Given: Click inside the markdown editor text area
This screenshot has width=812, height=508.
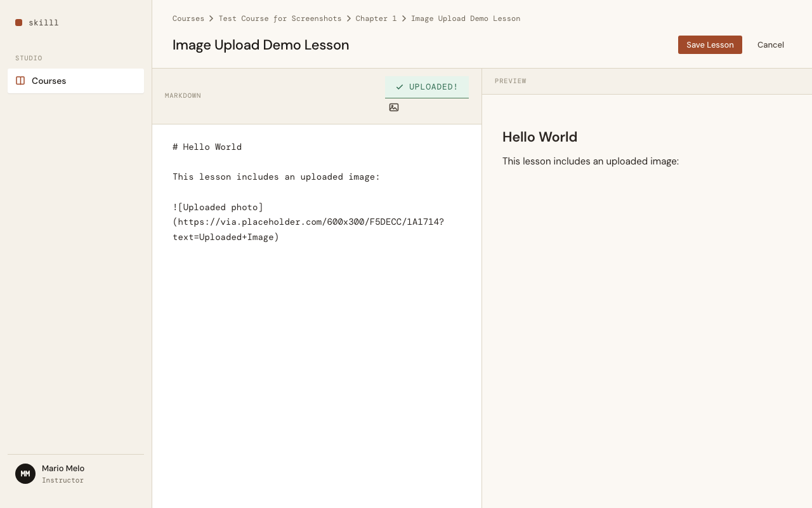Looking at the screenshot, I should point(317,316).
